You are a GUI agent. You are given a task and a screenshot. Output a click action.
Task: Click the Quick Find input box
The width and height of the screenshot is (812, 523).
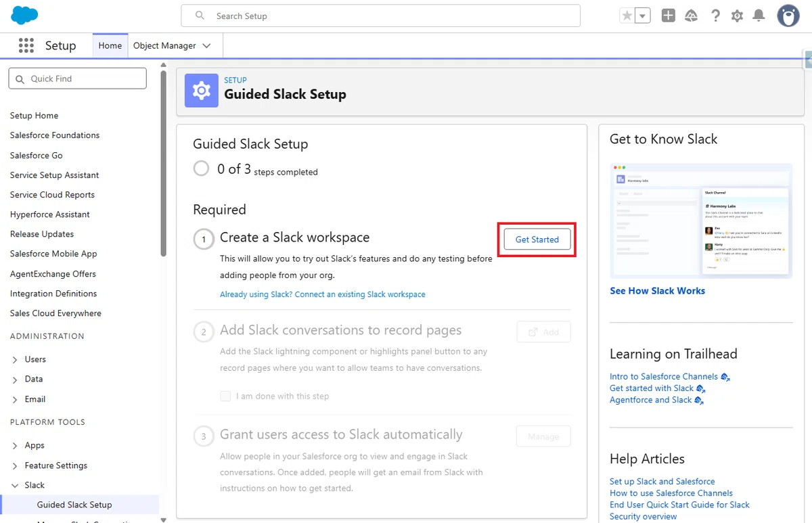coord(78,78)
